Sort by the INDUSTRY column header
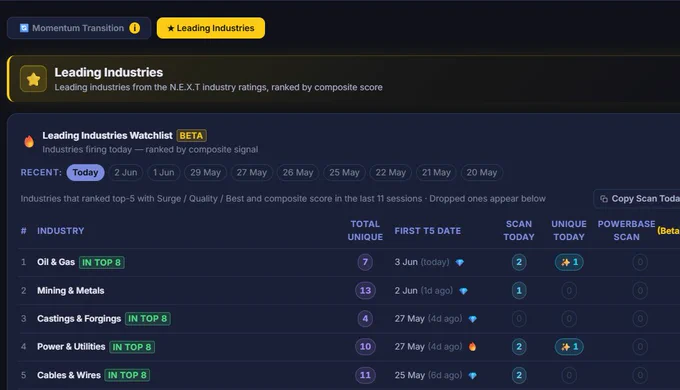The image size is (680, 390). pyautogui.click(x=61, y=231)
